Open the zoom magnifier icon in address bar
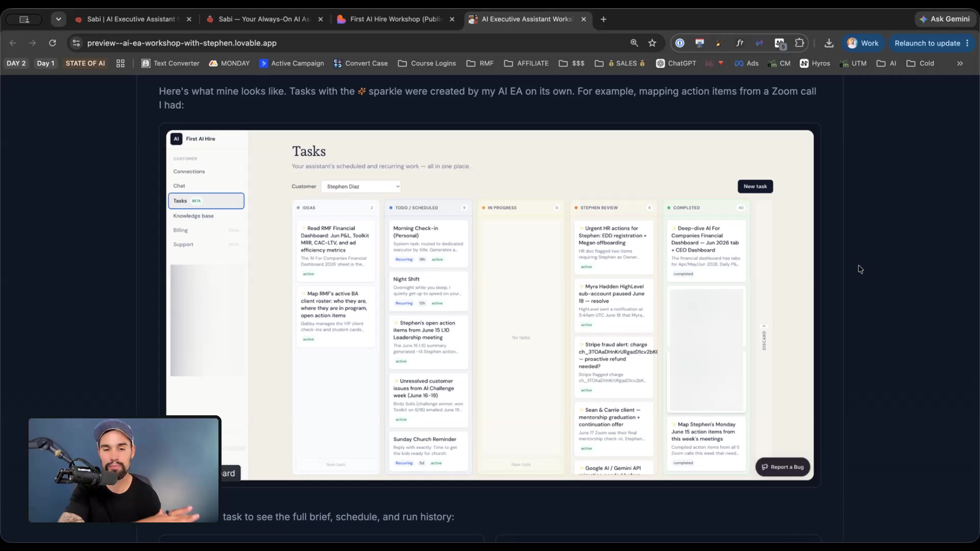 coord(634,43)
